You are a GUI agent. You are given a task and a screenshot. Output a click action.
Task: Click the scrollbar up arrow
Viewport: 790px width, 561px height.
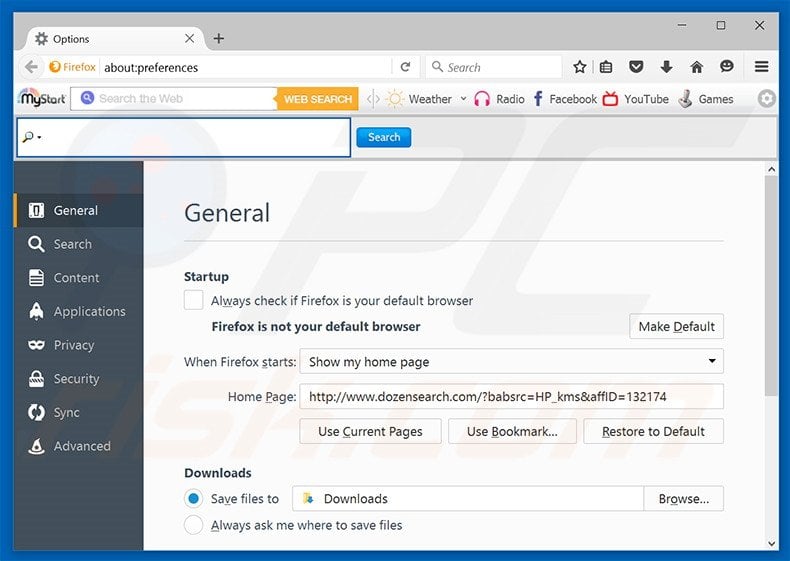(771, 169)
